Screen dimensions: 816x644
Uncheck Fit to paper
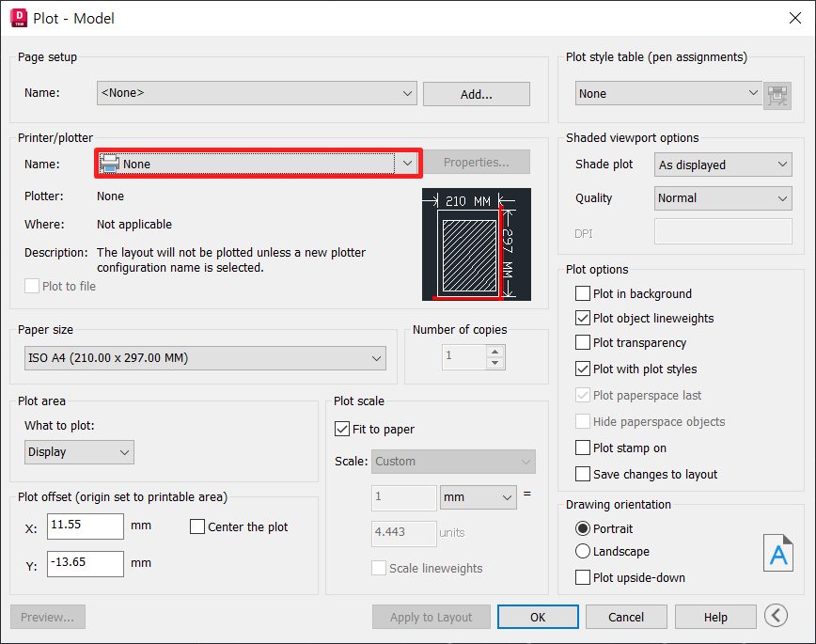[x=342, y=429]
